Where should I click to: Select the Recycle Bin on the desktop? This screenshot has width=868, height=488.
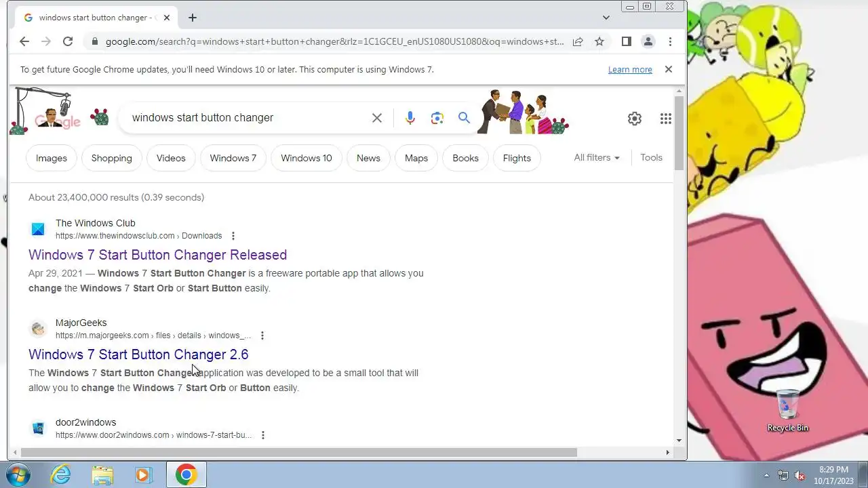[788, 411]
